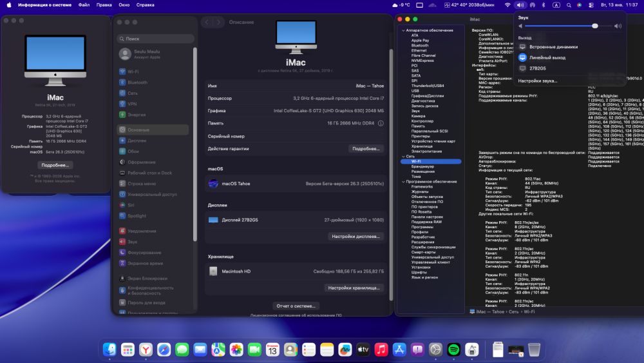Click Отчет о системе… button

(296, 306)
